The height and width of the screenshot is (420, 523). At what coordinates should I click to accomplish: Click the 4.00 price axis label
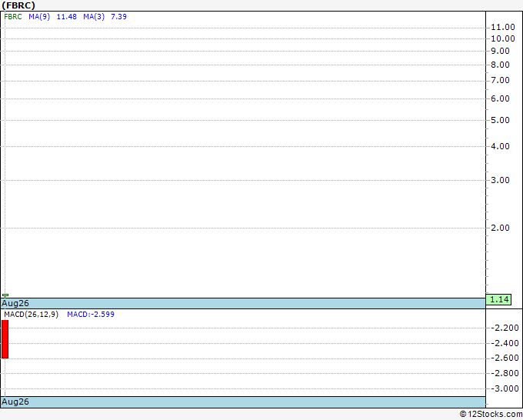[500, 146]
